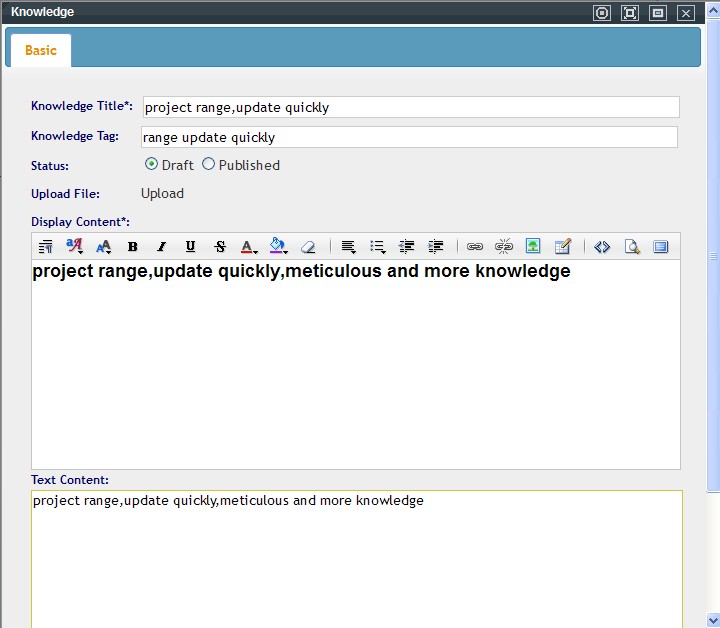Select the Published status radio button
The image size is (720, 628).
tap(209, 164)
